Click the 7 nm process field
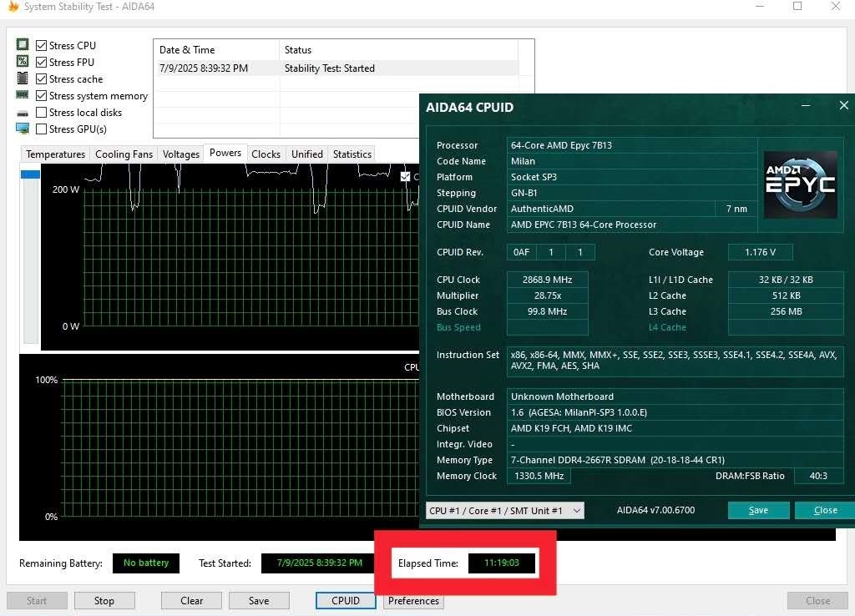Viewport: 855px width, 616px height. coord(736,209)
